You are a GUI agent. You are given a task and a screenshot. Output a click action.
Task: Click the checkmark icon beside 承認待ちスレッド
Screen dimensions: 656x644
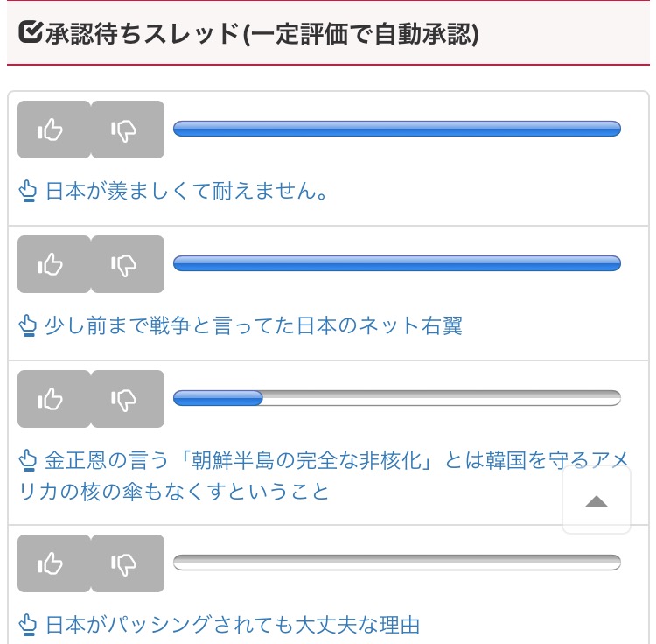[29, 33]
